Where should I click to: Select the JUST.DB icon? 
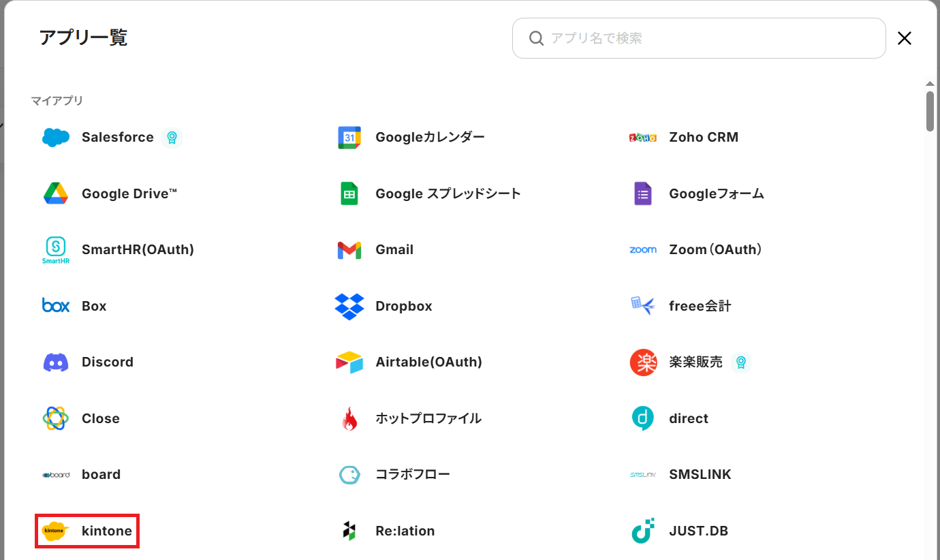643,531
